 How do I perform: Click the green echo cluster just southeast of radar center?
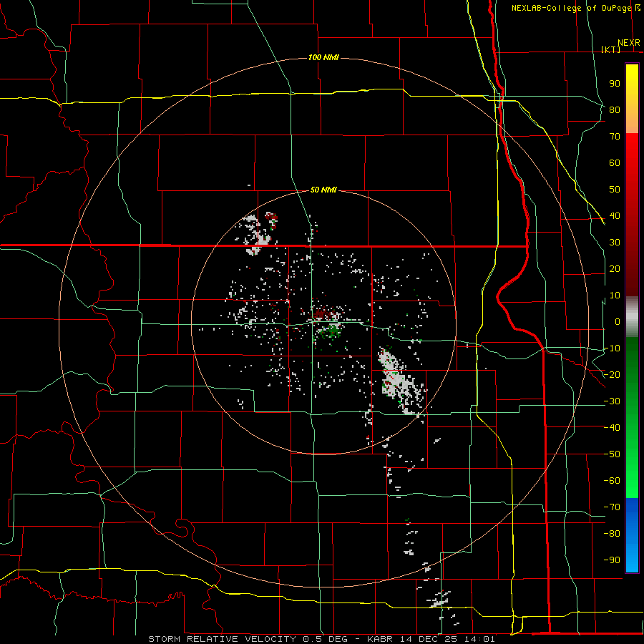(x=332, y=331)
